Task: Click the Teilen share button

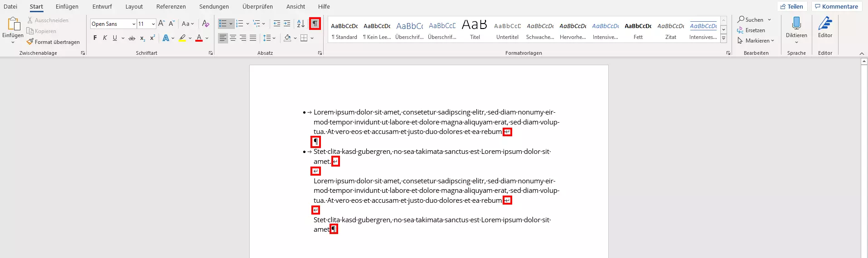Action: pyautogui.click(x=792, y=6)
